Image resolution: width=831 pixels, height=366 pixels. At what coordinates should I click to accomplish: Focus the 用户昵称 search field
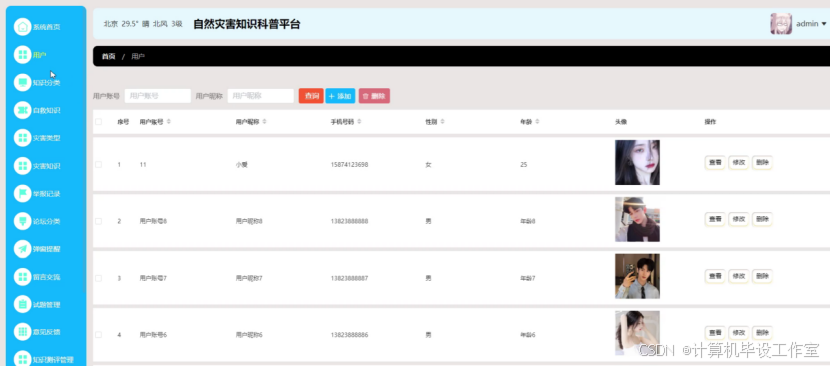pos(261,96)
